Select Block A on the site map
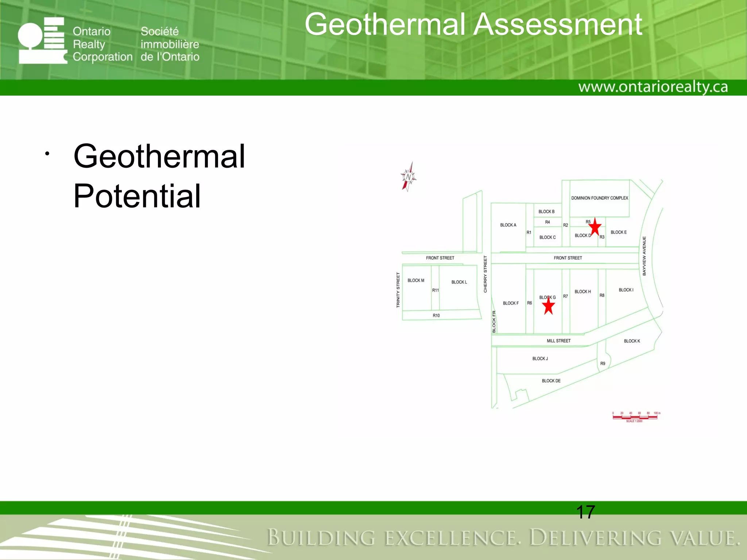Viewport: 747px width, 560px height. [x=508, y=225]
